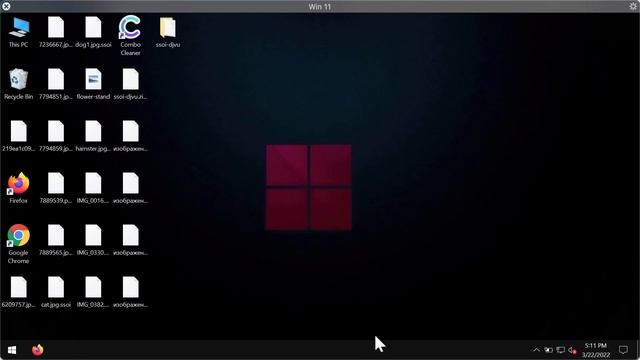Select the Google Chrome desktop shortcut
This screenshot has height=360, width=640.
click(18, 244)
